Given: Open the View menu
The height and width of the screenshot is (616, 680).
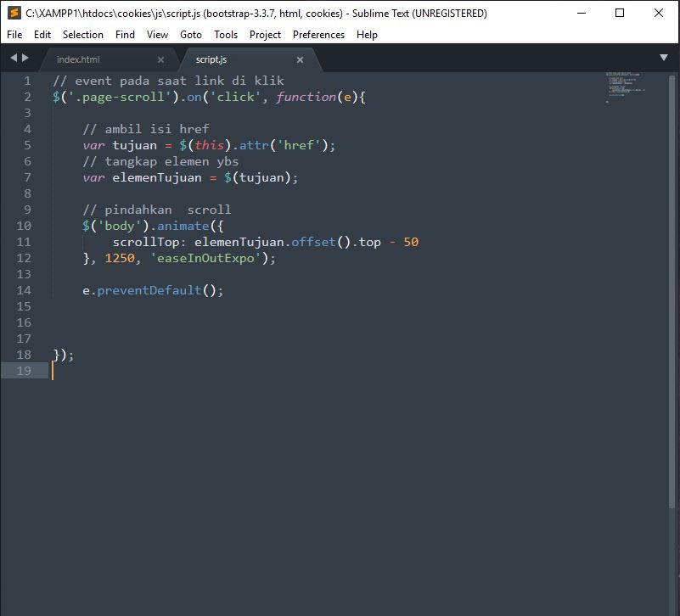Looking at the screenshot, I should 157,35.
